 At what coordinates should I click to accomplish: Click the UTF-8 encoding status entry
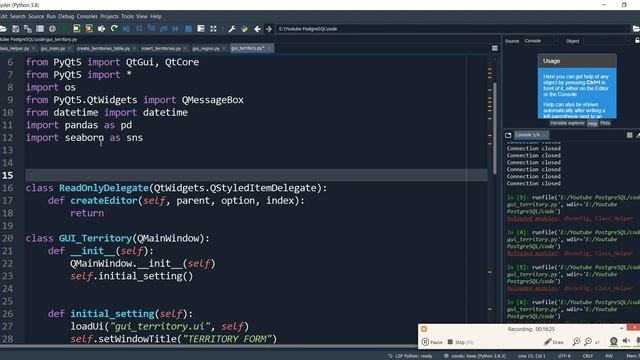click(x=564, y=356)
